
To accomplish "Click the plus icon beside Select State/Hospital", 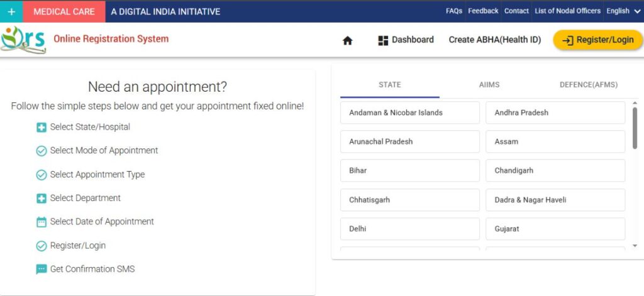I will [41, 128].
